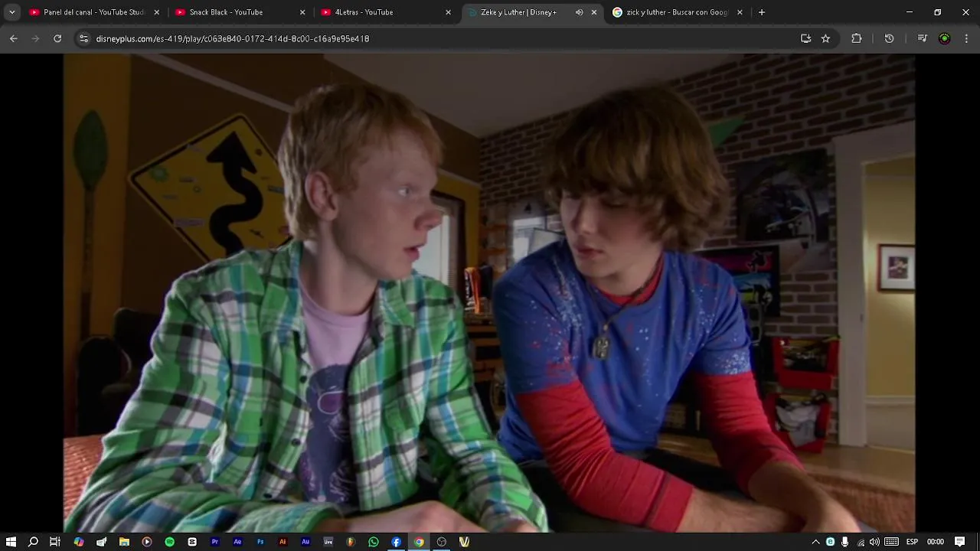The width and height of the screenshot is (980, 551).
Task: Open the Windows notification center
Action: click(959, 542)
